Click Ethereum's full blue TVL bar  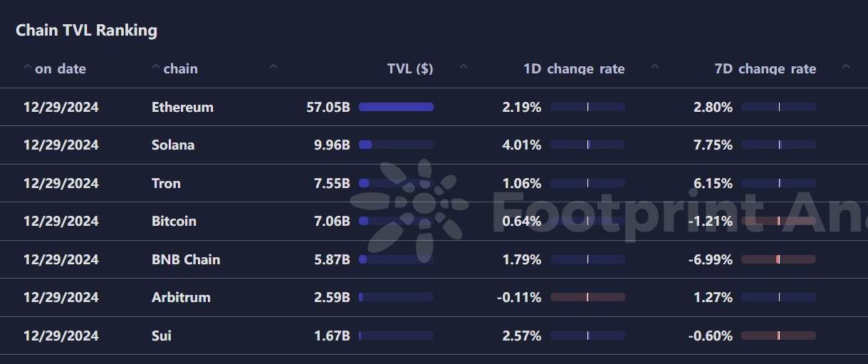point(396,107)
